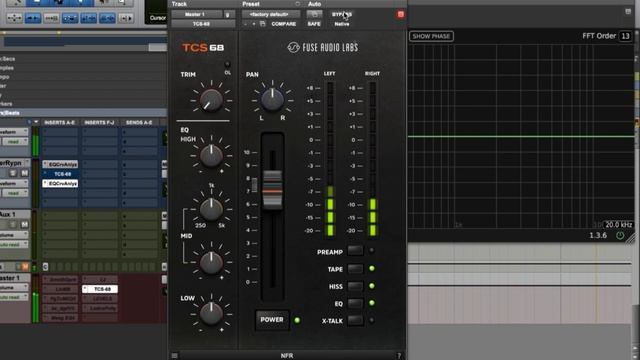The image size is (640, 360).
Task: Toggle the HISS switch
Action: click(x=355, y=286)
